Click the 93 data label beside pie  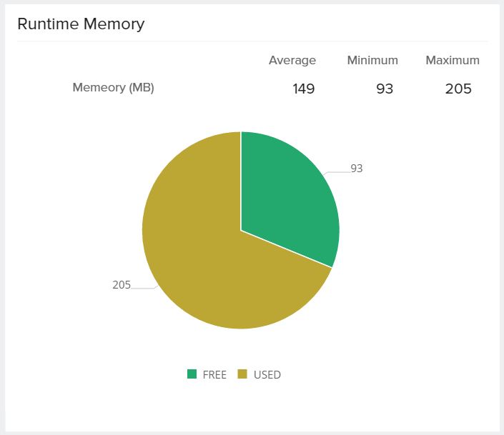(357, 169)
